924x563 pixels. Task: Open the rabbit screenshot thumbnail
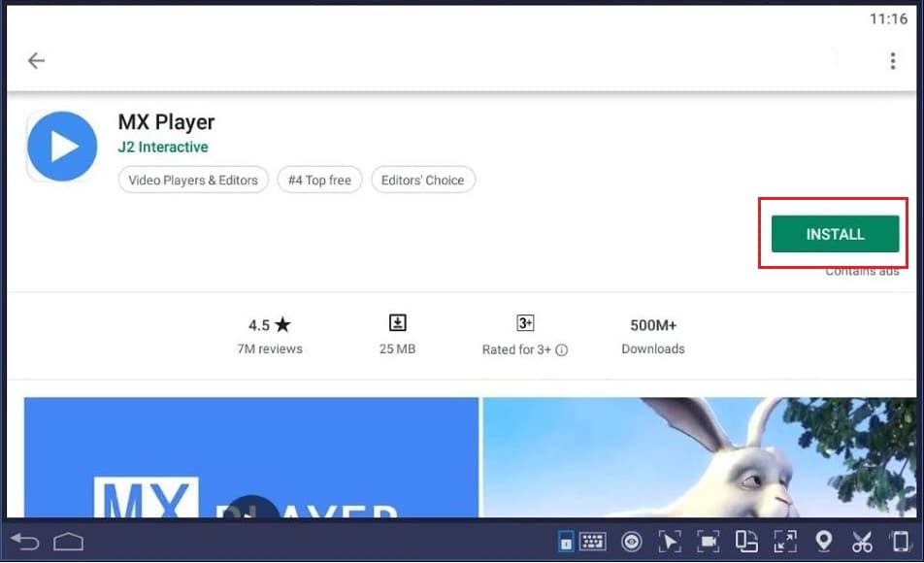coord(700,457)
